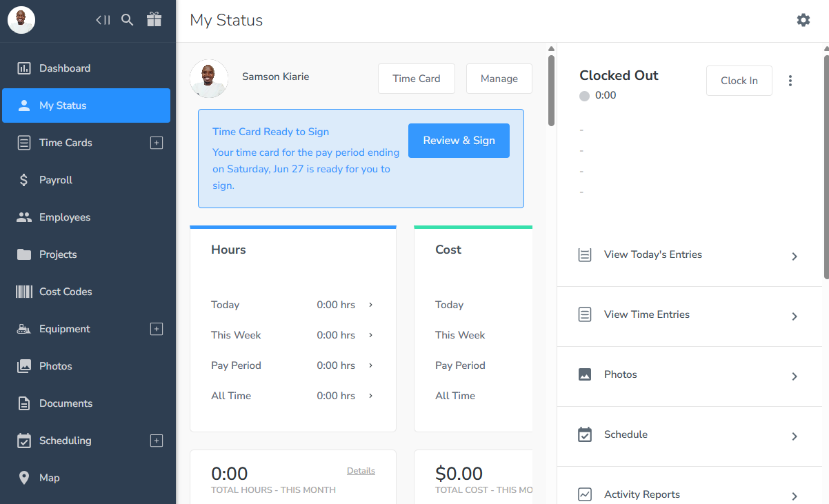Click the Scheduling calendar check icon
829x504 pixels.
pos(24,441)
